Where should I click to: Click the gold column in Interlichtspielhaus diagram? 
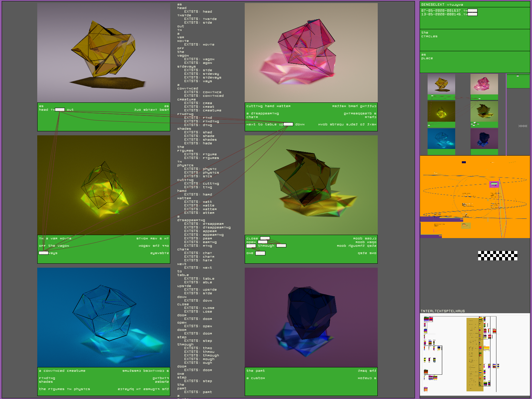[474, 354]
